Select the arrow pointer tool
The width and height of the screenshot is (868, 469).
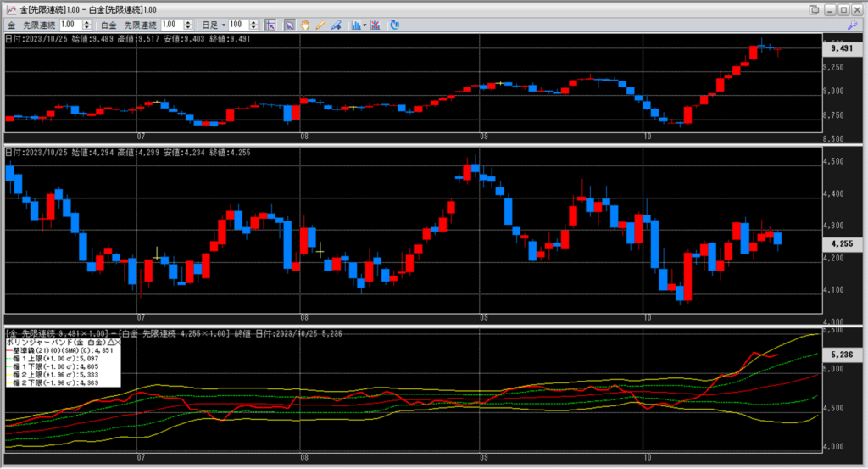pyautogui.click(x=289, y=25)
